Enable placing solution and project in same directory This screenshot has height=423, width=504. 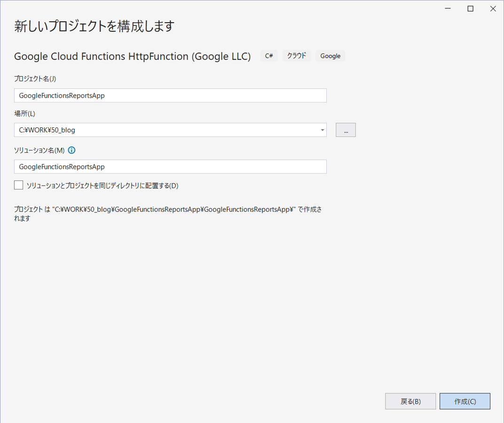click(19, 185)
